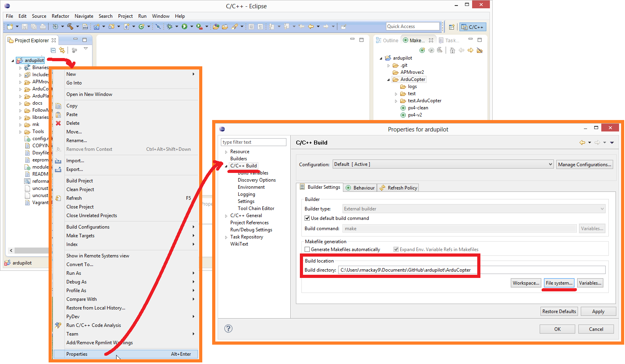Click the Manage Configurations... button
Screen dimensions: 625x364
584,165
